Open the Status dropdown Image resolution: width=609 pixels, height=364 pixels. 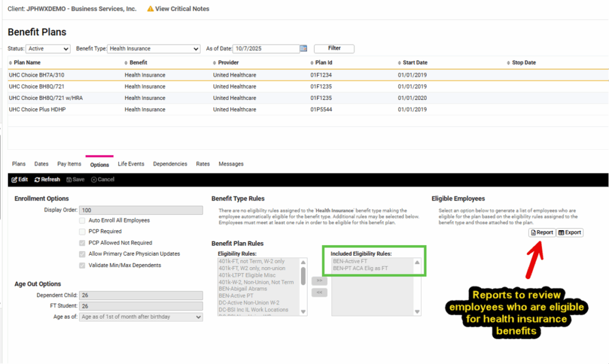click(x=49, y=49)
